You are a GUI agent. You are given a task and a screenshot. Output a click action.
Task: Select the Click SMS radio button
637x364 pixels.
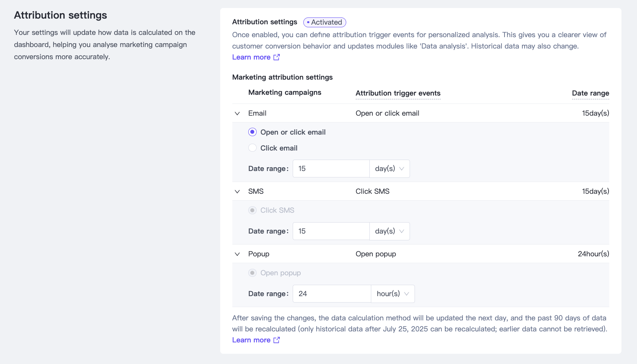click(252, 210)
